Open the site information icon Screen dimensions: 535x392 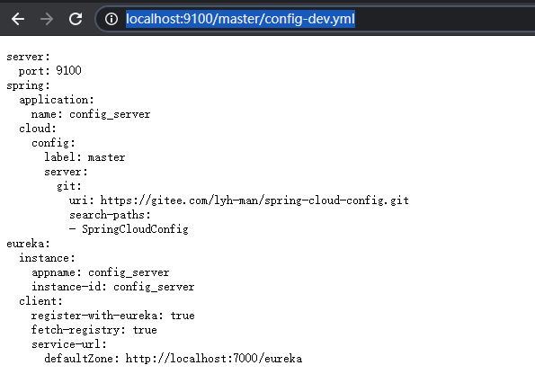coord(111,19)
